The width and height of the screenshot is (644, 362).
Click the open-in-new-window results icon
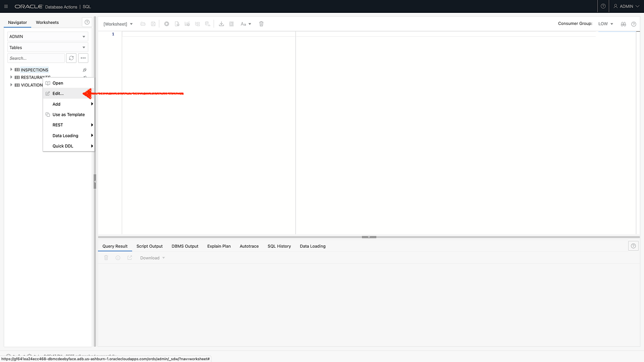[130, 258]
